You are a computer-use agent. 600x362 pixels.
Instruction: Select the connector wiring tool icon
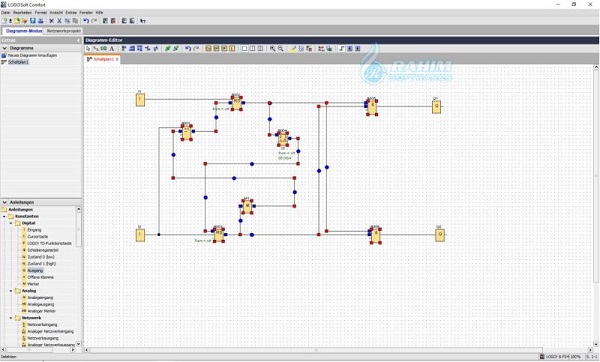pos(96,49)
